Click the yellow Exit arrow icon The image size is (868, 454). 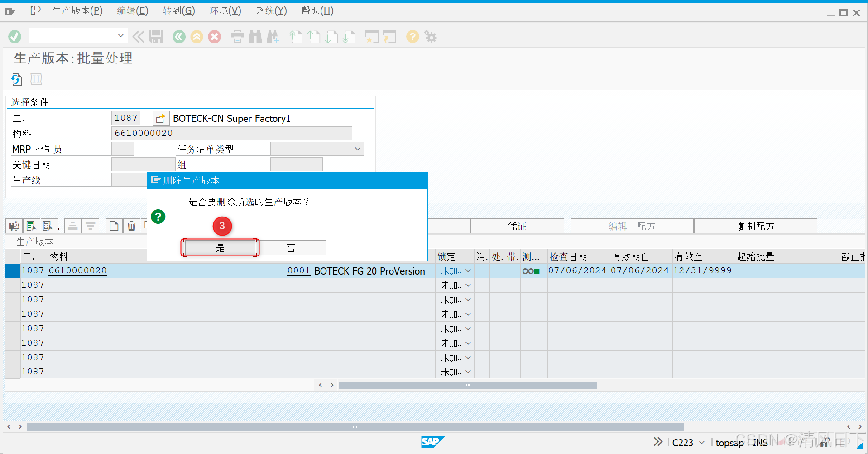[197, 37]
